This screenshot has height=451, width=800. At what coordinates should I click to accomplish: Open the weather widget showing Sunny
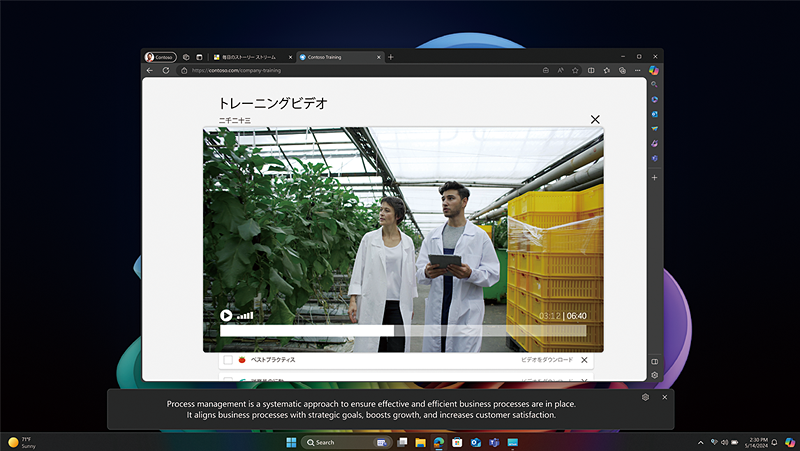[22, 442]
